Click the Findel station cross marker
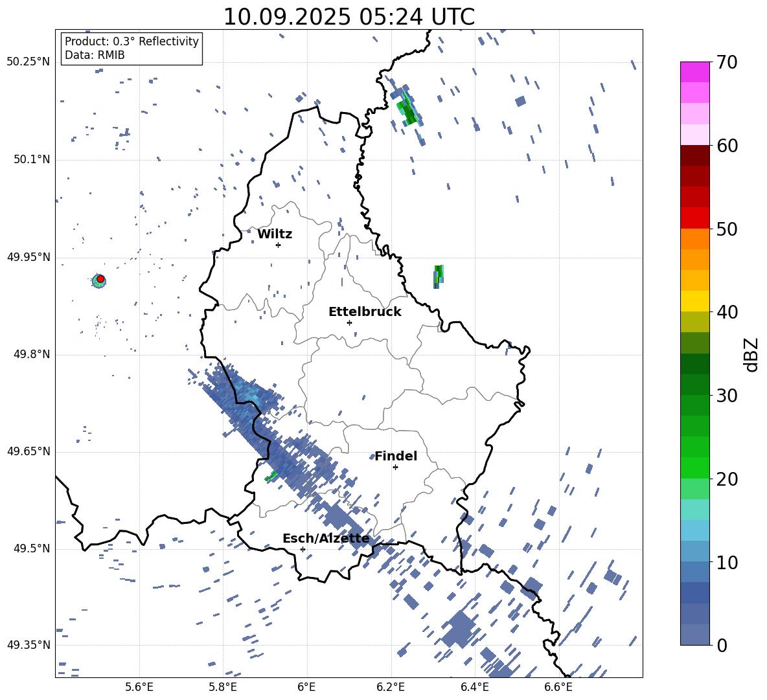This screenshot has width=767, height=700. coord(395,468)
